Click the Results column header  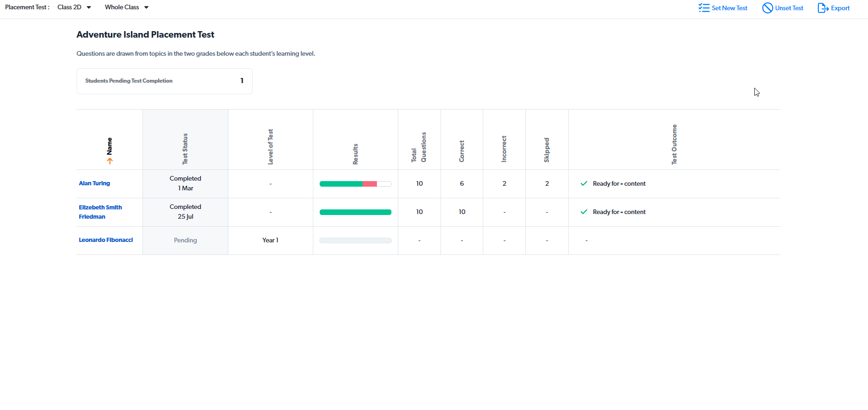(356, 154)
